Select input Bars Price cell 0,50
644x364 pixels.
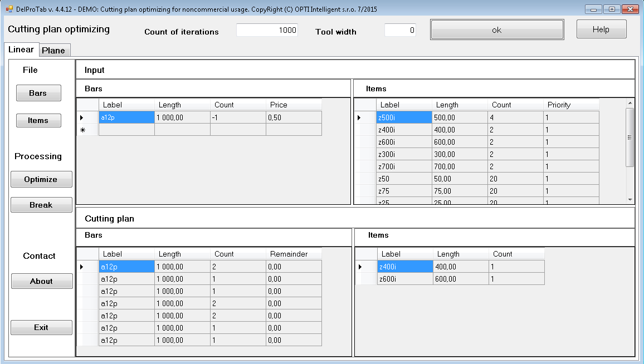(x=294, y=117)
